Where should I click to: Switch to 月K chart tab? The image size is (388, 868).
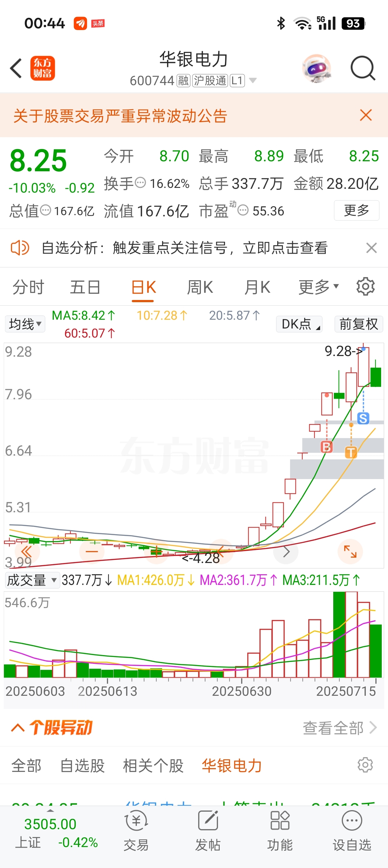[257, 287]
